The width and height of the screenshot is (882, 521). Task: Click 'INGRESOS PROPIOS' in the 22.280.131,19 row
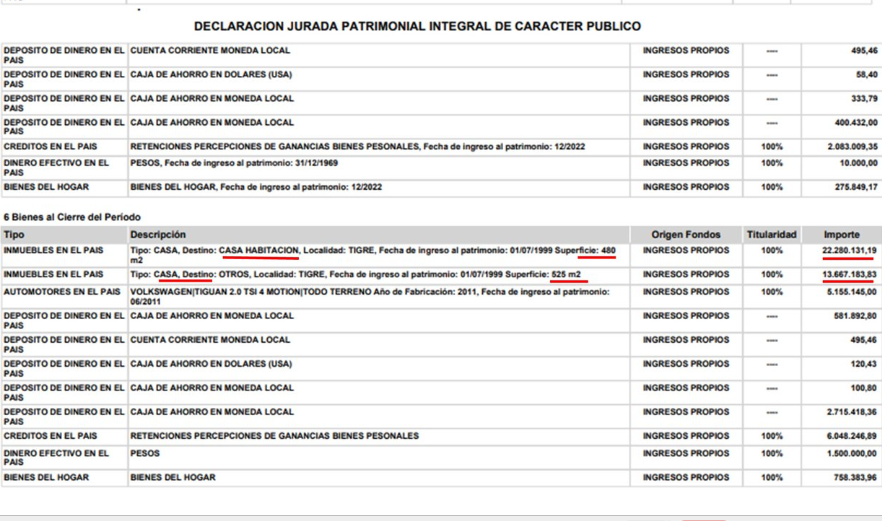point(686,250)
